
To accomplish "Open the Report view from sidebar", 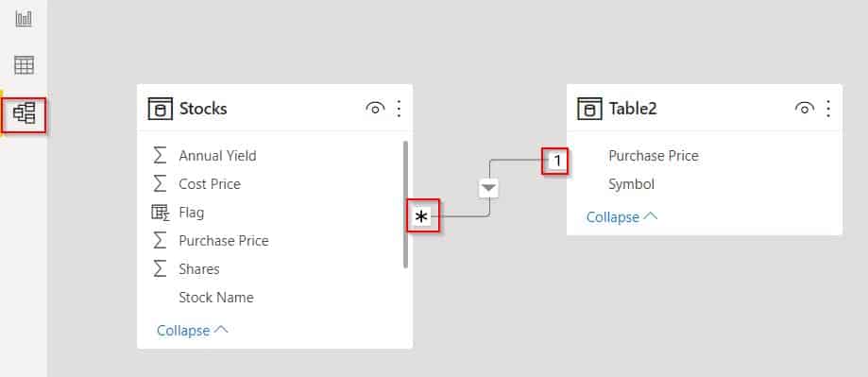I will pyautogui.click(x=24, y=19).
